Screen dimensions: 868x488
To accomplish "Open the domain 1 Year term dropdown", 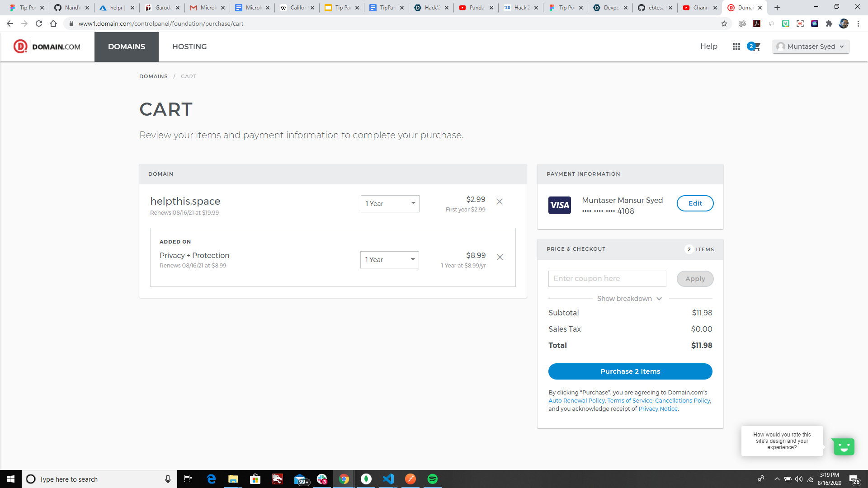I will (x=390, y=204).
